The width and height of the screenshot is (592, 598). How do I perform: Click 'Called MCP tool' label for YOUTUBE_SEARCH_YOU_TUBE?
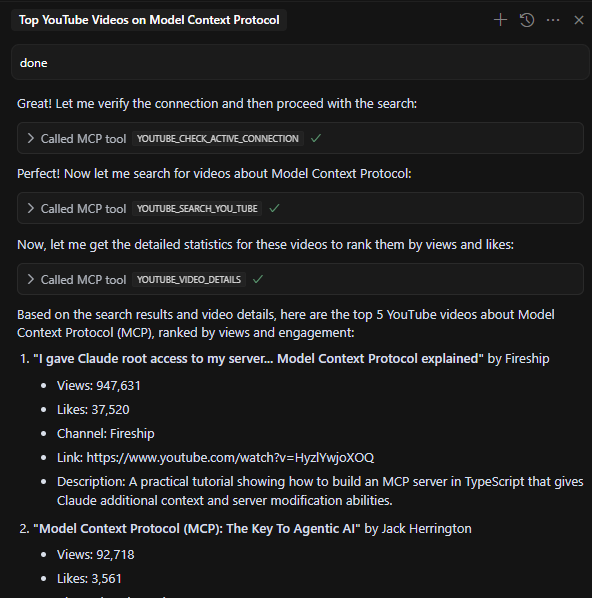[x=83, y=209]
